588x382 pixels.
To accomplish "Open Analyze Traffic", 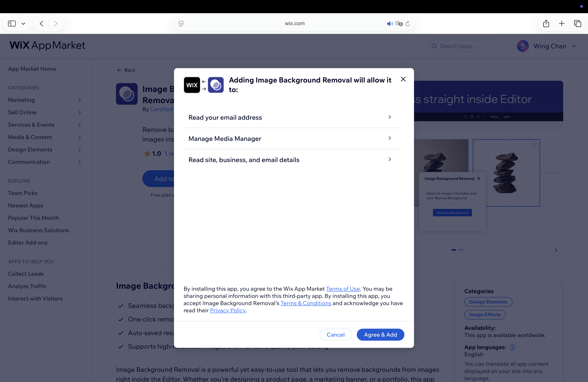I will [27, 286].
